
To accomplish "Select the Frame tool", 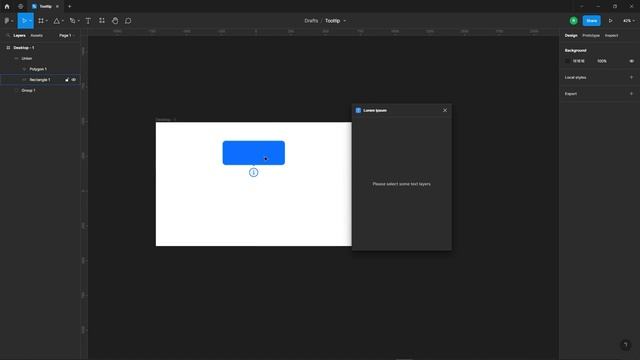I will coord(41,20).
